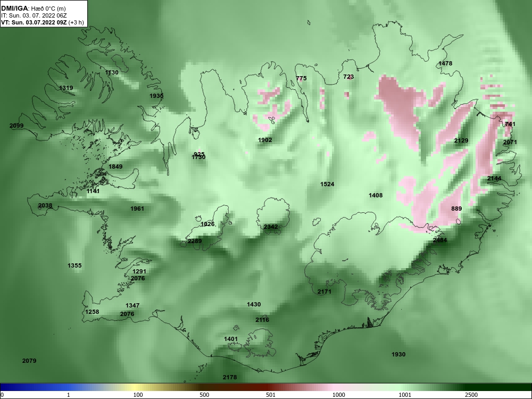Select the 1430 height value
This screenshot has height=399, width=532.
(x=254, y=305)
